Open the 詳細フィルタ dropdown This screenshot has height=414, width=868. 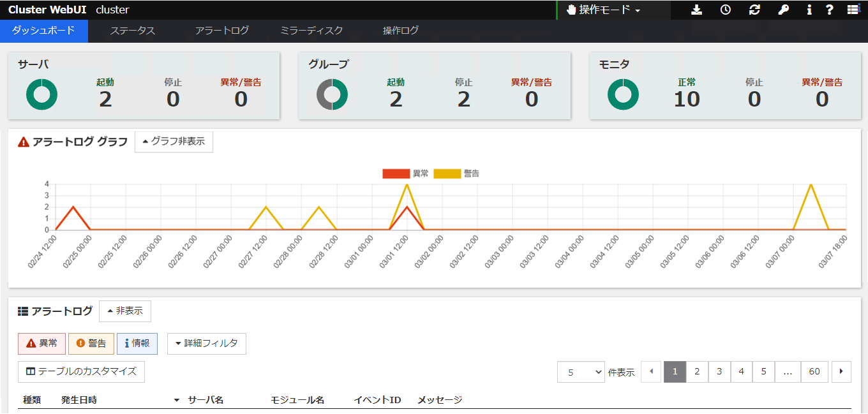click(206, 343)
